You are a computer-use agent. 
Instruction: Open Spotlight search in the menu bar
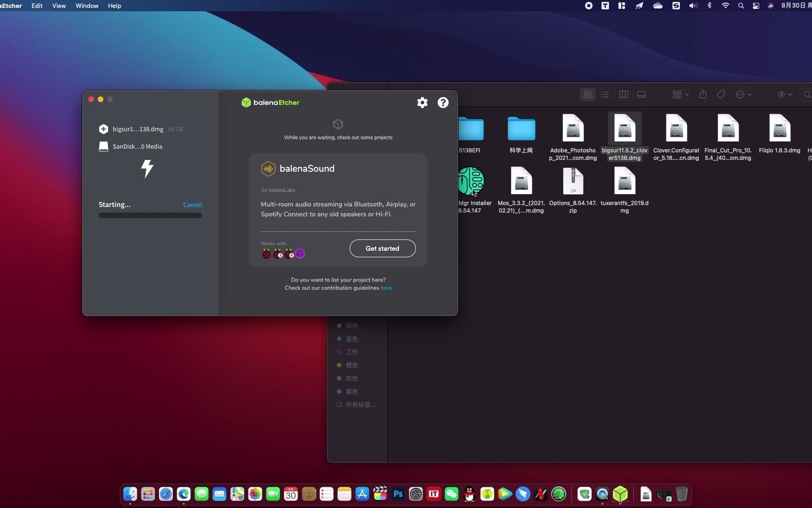click(741, 6)
